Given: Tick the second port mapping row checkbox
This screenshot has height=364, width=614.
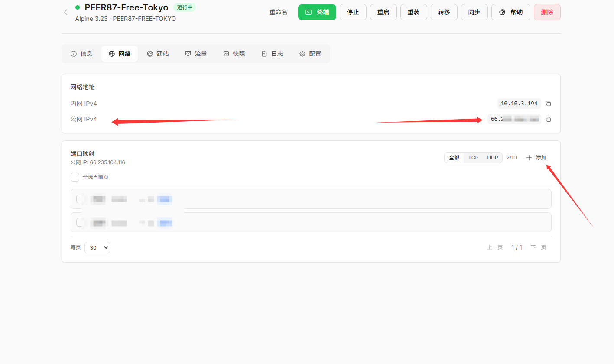Looking at the screenshot, I should click(x=80, y=222).
